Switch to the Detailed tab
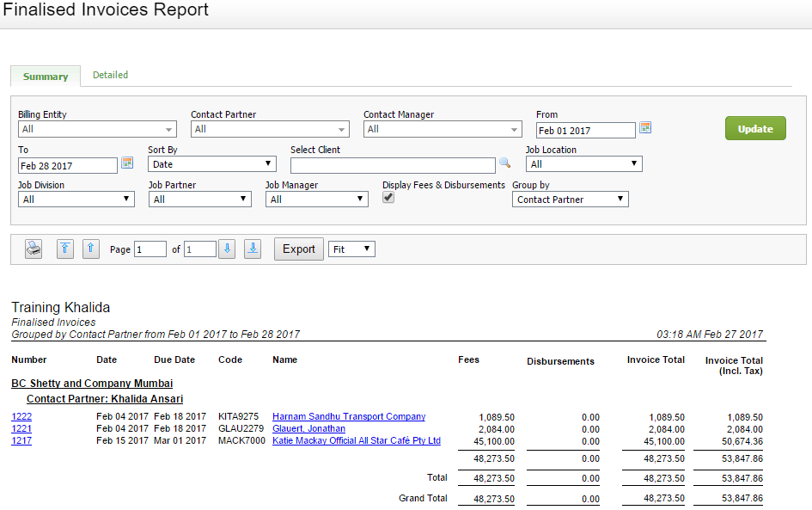Screen dimensions: 812x510 [110, 75]
